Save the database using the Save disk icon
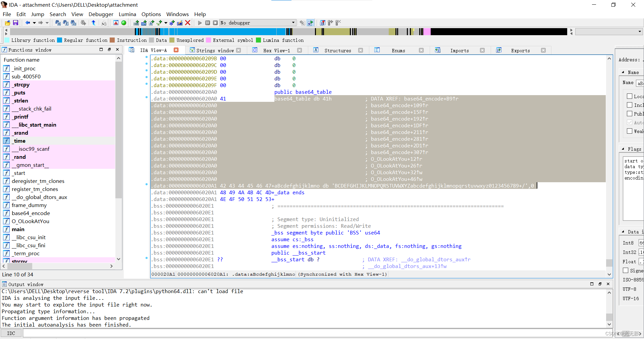Image resolution: width=644 pixels, height=339 pixels. click(x=16, y=23)
